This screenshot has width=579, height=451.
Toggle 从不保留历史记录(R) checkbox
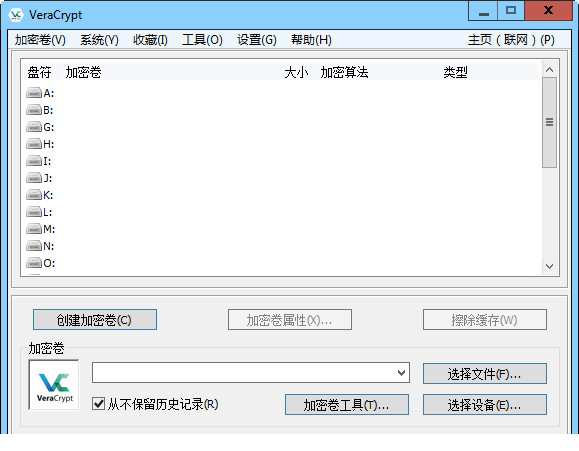(x=98, y=404)
